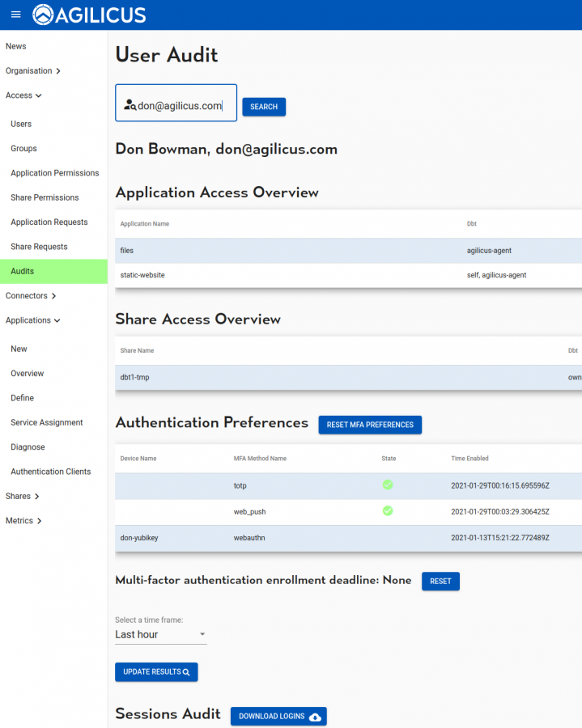Click the magnifier icon on Update Results button
This screenshot has height=728, width=582.
click(185, 671)
